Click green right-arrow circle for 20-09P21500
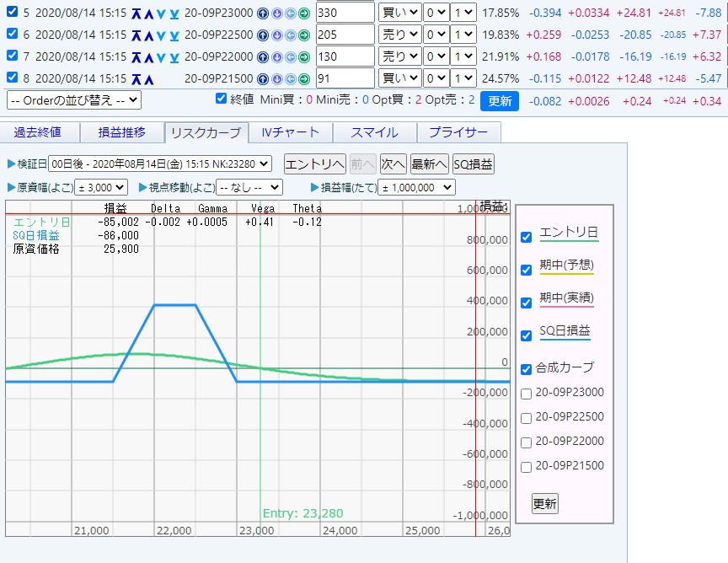 (x=304, y=79)
